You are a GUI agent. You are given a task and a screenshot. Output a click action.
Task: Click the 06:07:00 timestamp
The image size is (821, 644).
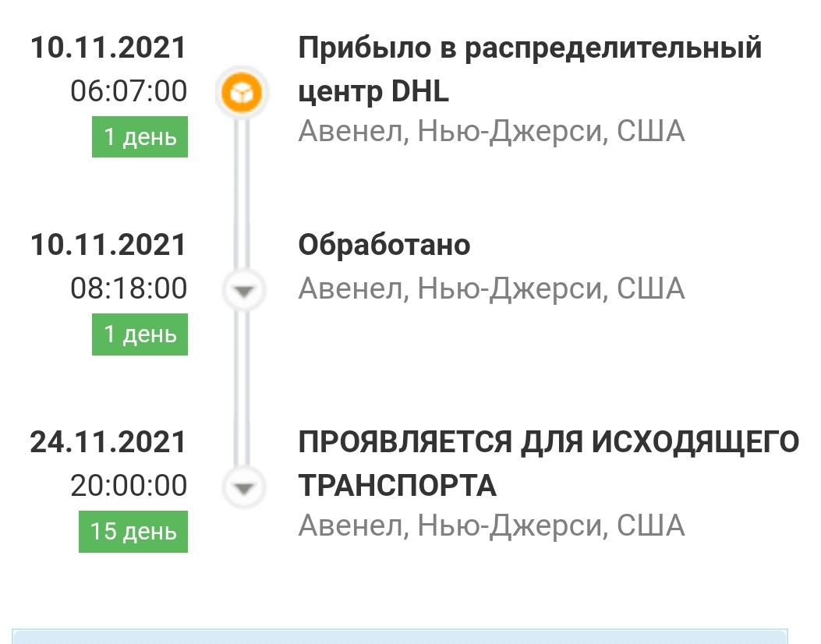pos(129,91)
